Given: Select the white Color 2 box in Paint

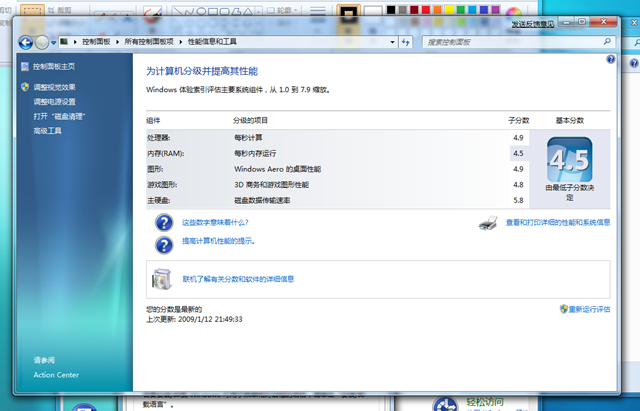Looking at the screenshot, I should (x=372, y=11).
